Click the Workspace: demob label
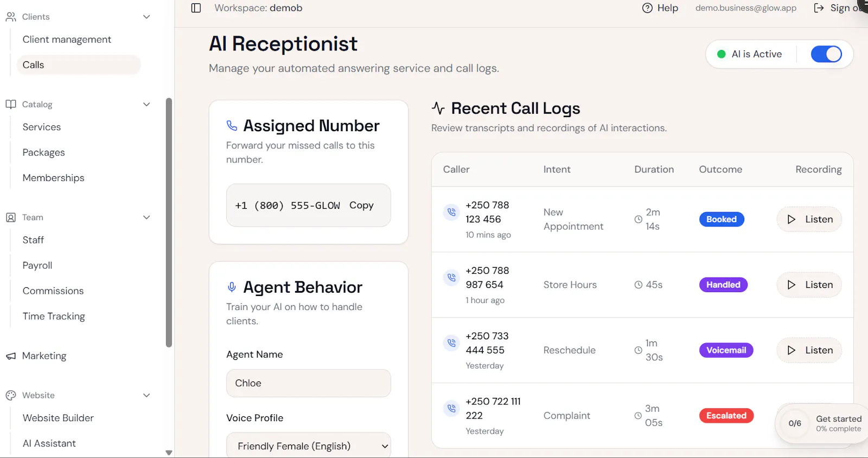The image size is (868, 458). 258,8
